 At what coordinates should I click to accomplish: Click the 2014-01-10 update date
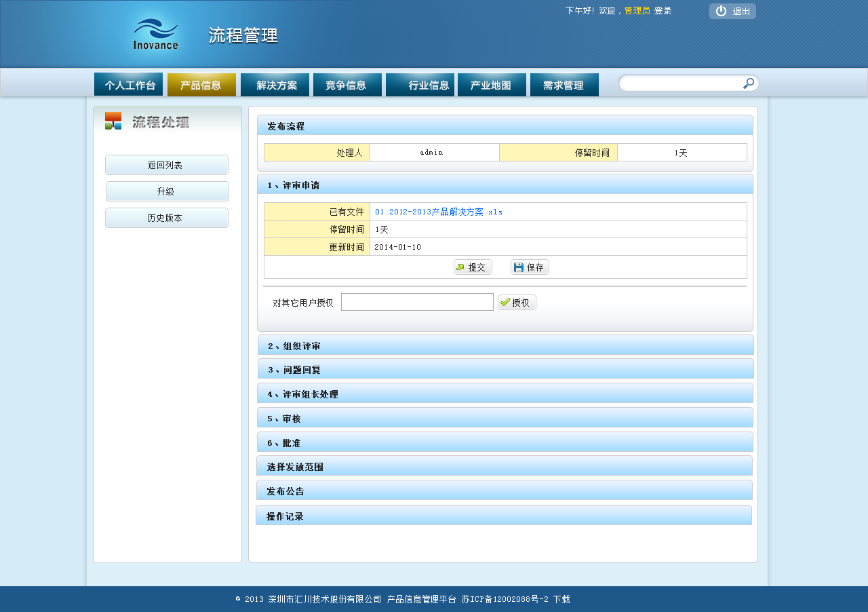click(397, 247)
